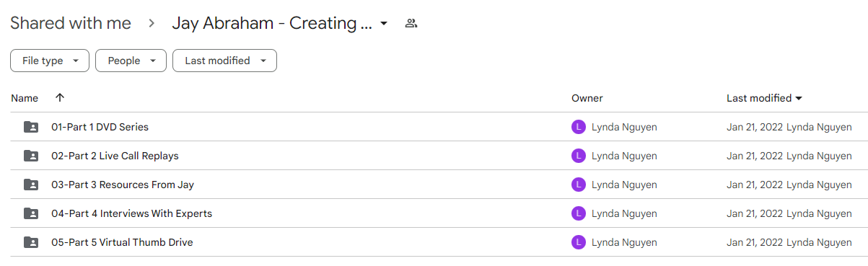Open folder 02-Part 2 Live Call Replays
This screenshot has height=266, width=868.
(115, 156)
